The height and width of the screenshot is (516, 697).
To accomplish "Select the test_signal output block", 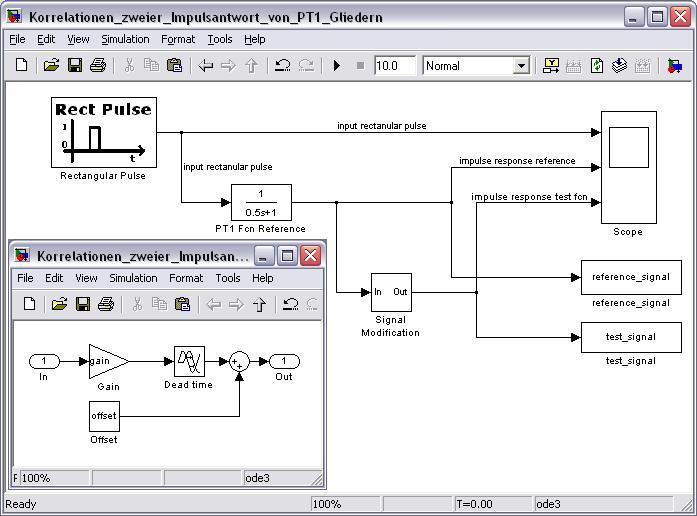I will 630,337.
